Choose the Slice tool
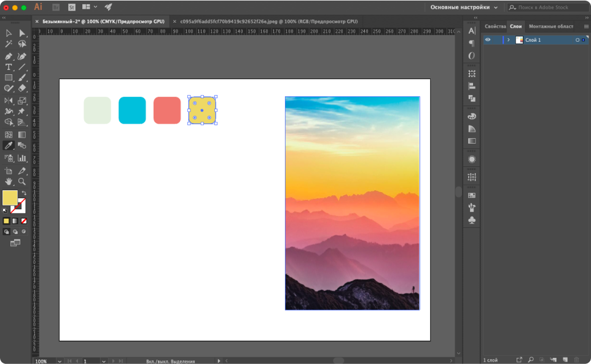Image resolution: width=591 pixels, height=364 pixels. pyautogui.click(x=22, y=171)
